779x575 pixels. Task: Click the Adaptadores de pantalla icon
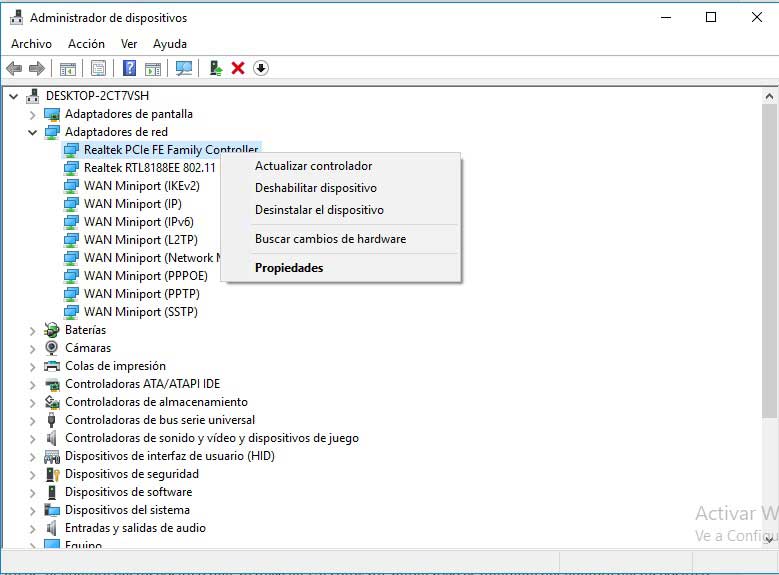52,114
